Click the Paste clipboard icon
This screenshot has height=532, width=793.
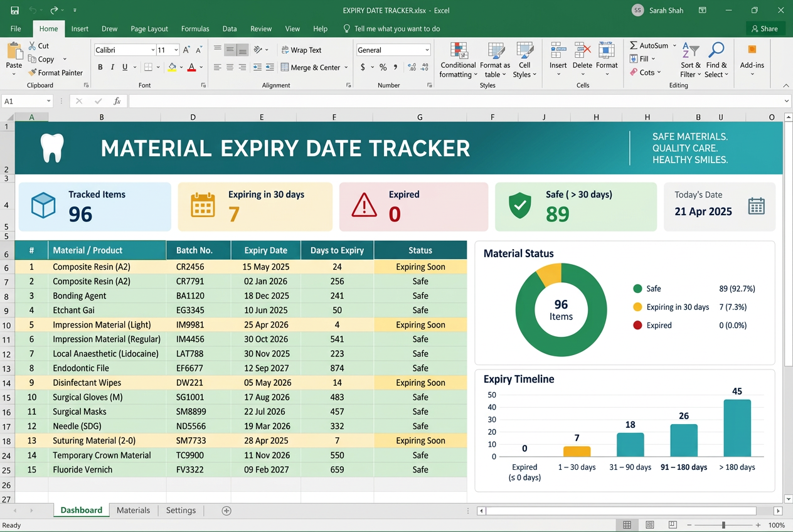click(x=14, y=50)
